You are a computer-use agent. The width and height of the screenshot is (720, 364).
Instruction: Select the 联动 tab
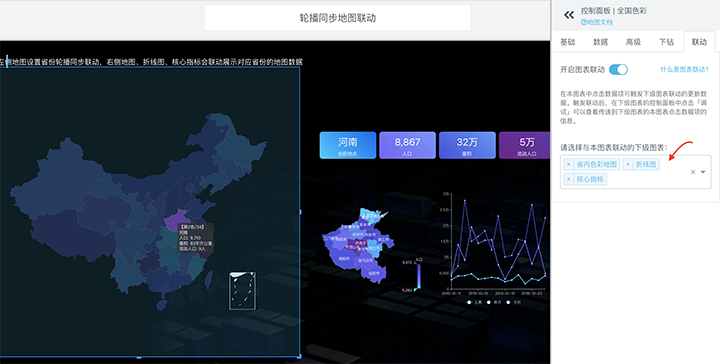[x=699, y=42]
